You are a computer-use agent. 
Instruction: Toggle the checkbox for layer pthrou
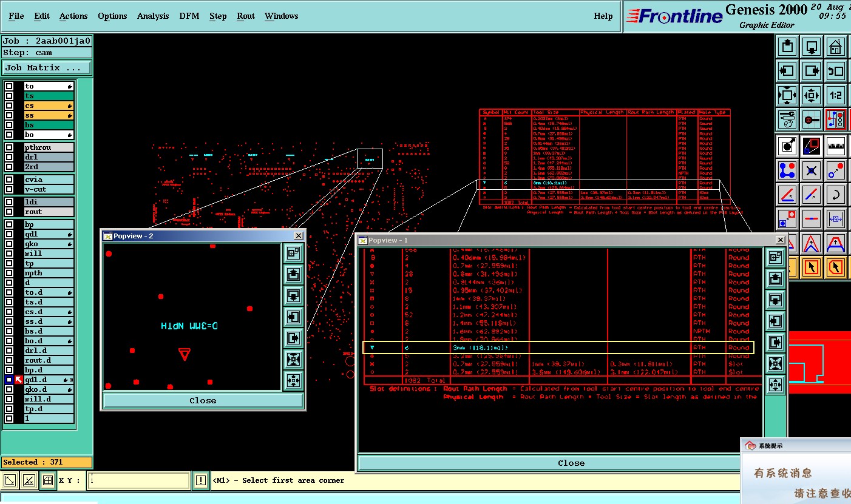[x=9, y=147]
